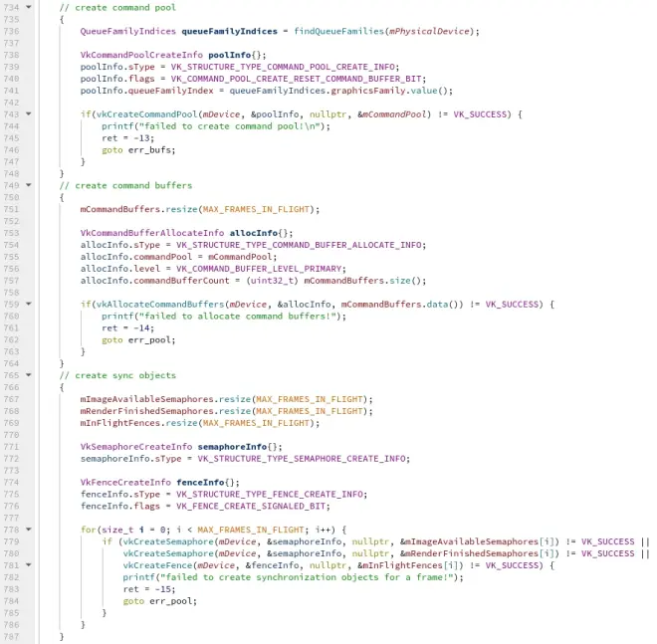
Task: Collapse fold arrow at line 759
Action: point(29,304)
